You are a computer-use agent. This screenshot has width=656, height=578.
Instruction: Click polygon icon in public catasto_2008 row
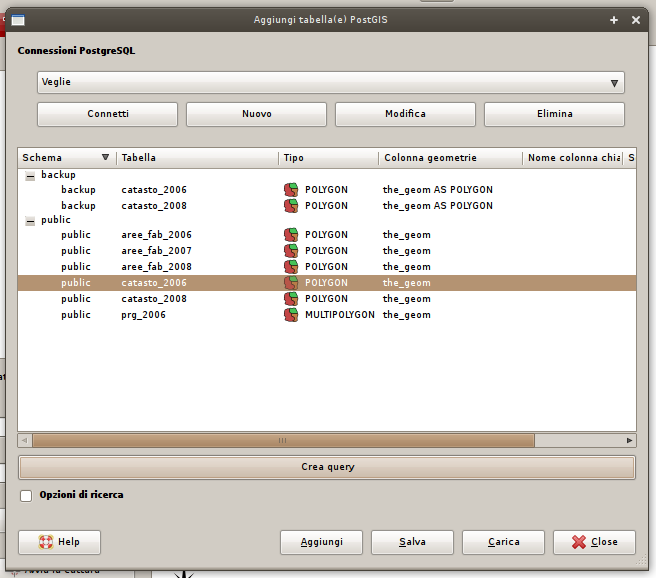point(291,299)
